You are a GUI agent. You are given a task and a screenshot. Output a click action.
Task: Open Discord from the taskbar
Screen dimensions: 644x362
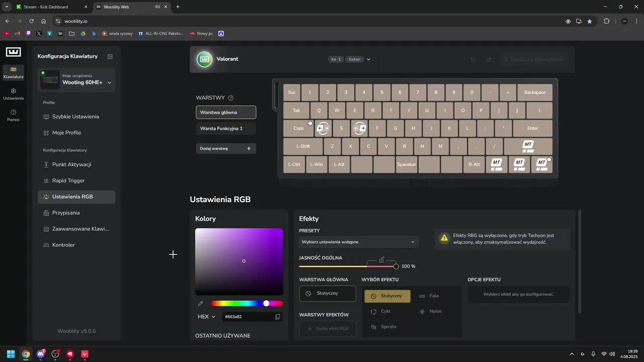41,354
